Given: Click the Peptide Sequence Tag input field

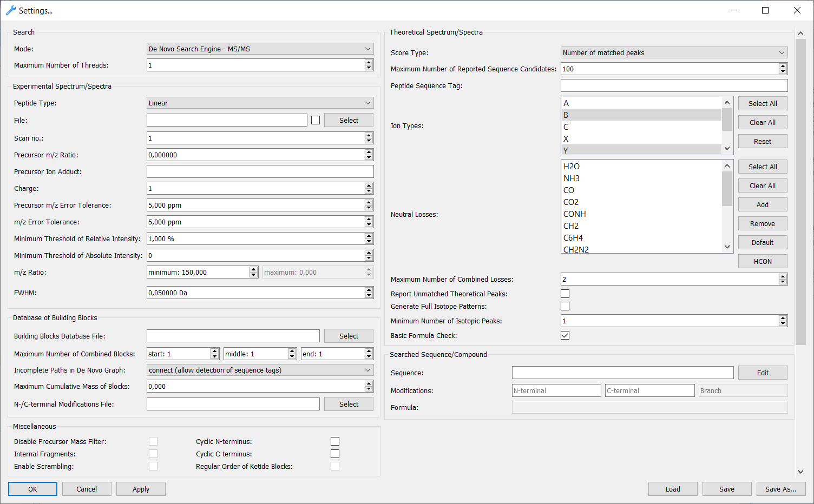Looking at the screenshot, I should click(674, 85).
